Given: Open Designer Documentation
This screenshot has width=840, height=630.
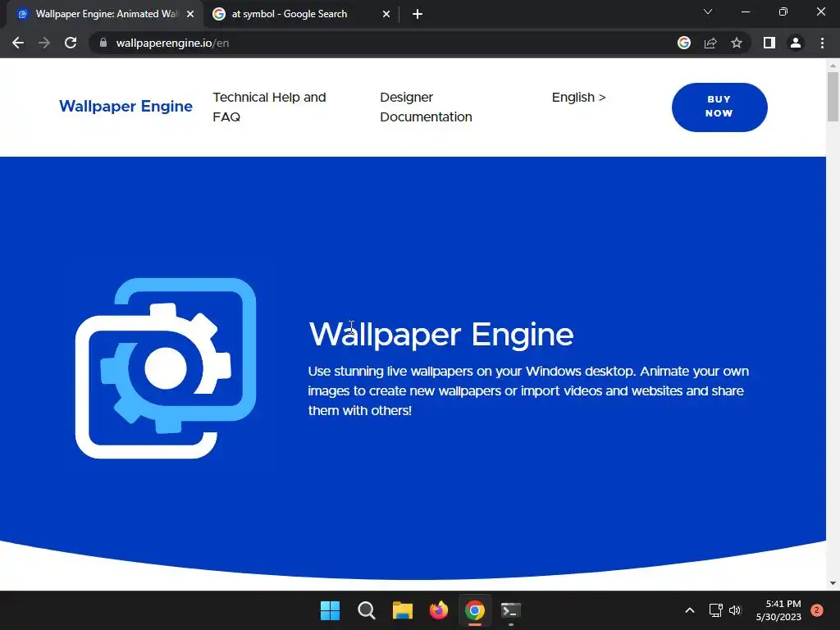Looking at the screenshot, I should pos(426,107).
